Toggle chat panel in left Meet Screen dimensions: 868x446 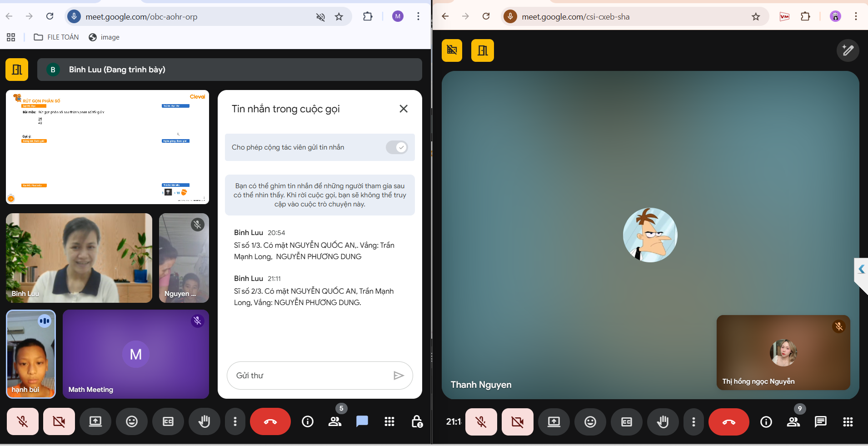pyautogui.click(x=362, y=421)
